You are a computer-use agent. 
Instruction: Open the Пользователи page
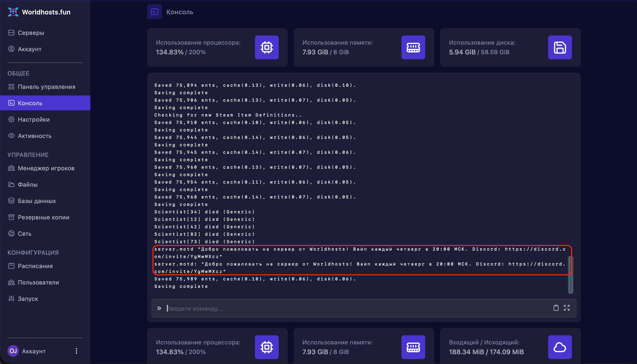[45, 282]
